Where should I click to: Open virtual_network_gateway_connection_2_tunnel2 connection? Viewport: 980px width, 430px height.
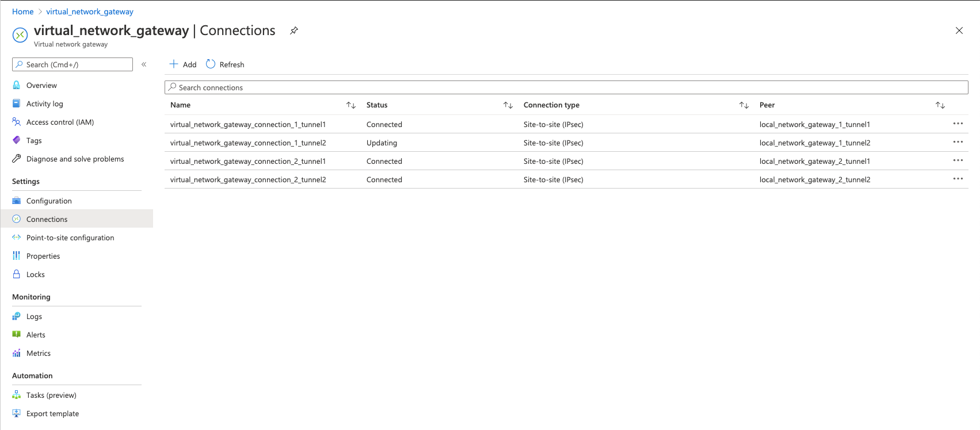(x=248, y=179)
